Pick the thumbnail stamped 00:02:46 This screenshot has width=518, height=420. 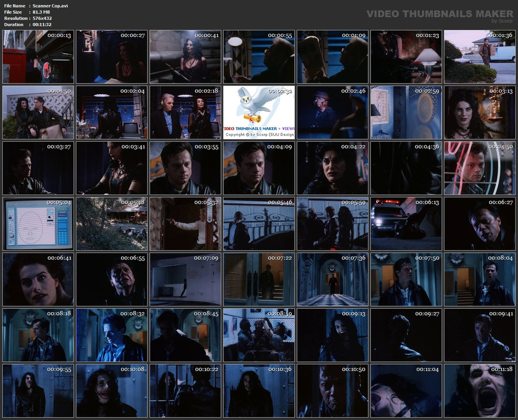coord(333,112)
